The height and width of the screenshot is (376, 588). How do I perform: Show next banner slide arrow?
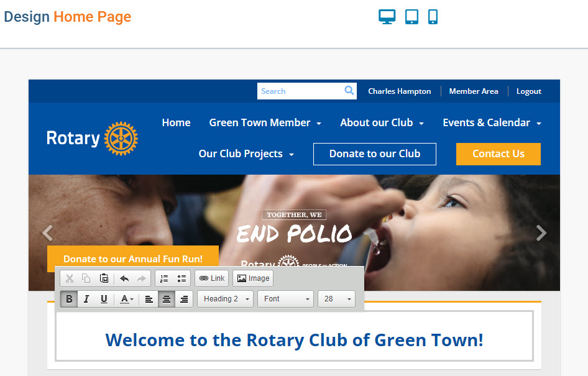pyautogui.click(x=541, y=233)
